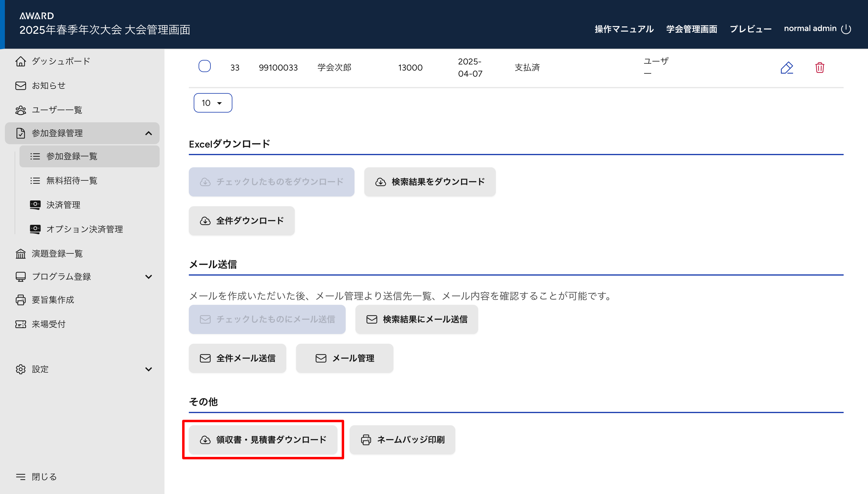Viewport: 868px width, 494px height.
Task: Expand the 設定 menu section
Action: pyautogui.click(x=148, y=369)
